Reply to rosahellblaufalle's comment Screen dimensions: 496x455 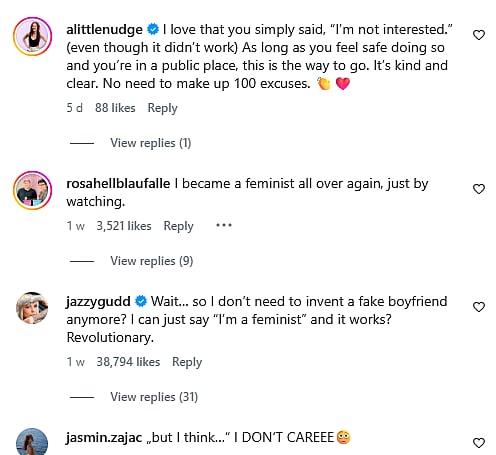pos(178,226)
